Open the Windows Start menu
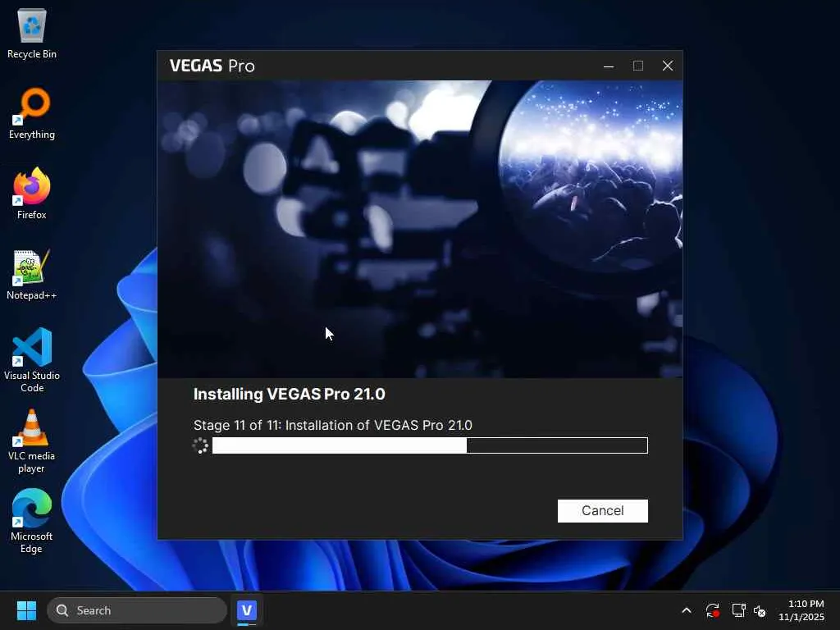 point(26,610)
